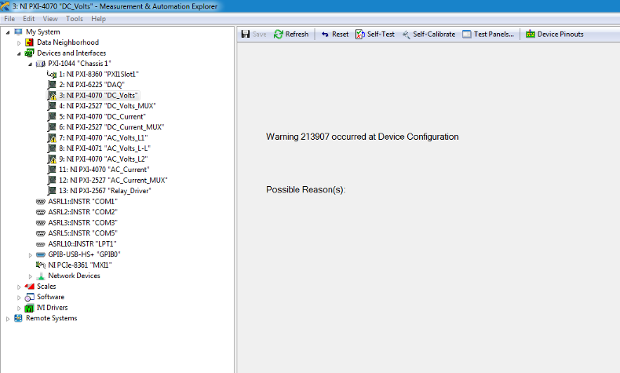Select 6: NI PXI-2527 "DC_Current_MUX"
The width and height of the screenshot is (620, 373).
coord(112,127)
